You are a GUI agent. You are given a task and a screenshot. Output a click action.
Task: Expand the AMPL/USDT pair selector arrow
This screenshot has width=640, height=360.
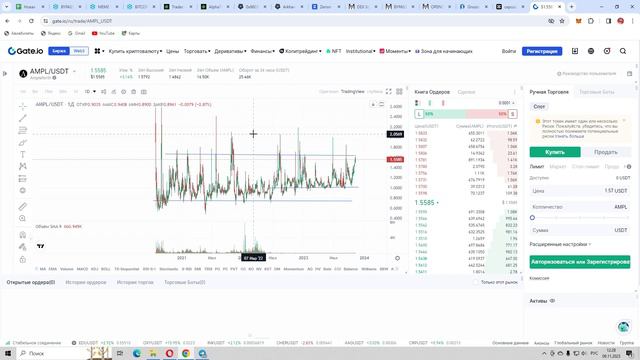[74, 71]
